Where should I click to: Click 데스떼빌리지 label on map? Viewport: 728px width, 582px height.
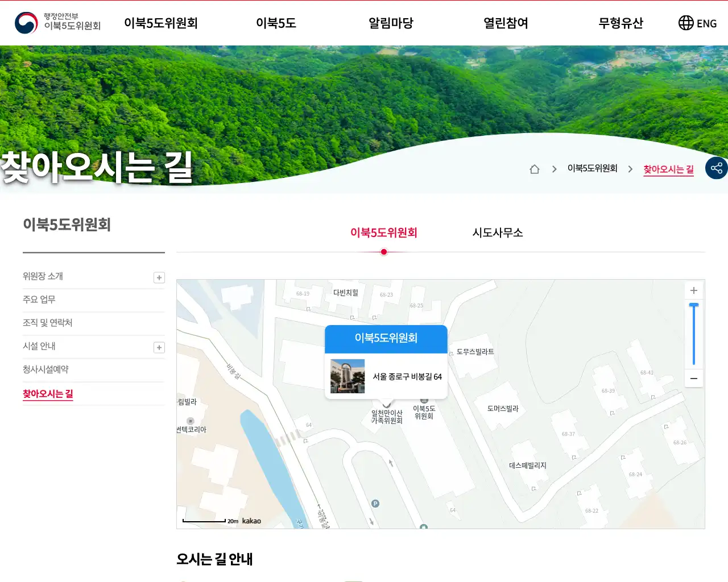click(x=527, y=465)
